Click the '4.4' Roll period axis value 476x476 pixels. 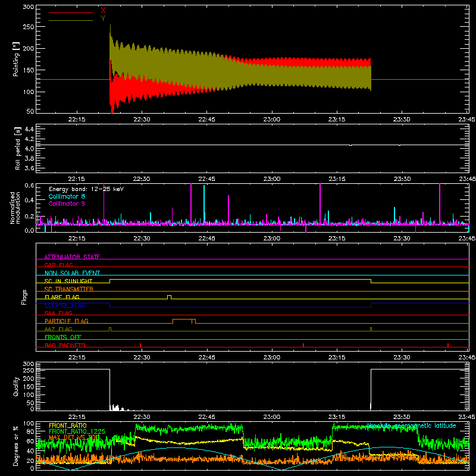pos(29,129)
